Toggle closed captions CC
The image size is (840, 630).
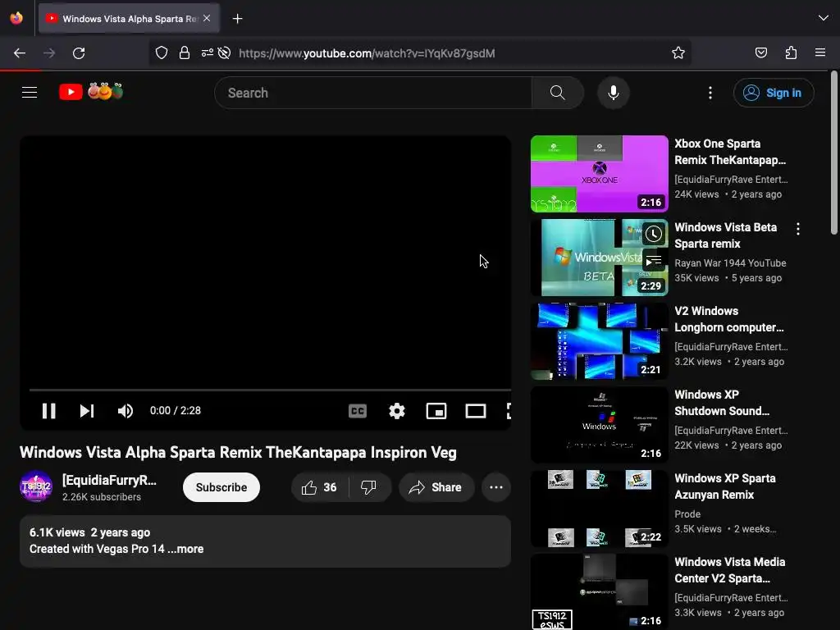(358, 411)
